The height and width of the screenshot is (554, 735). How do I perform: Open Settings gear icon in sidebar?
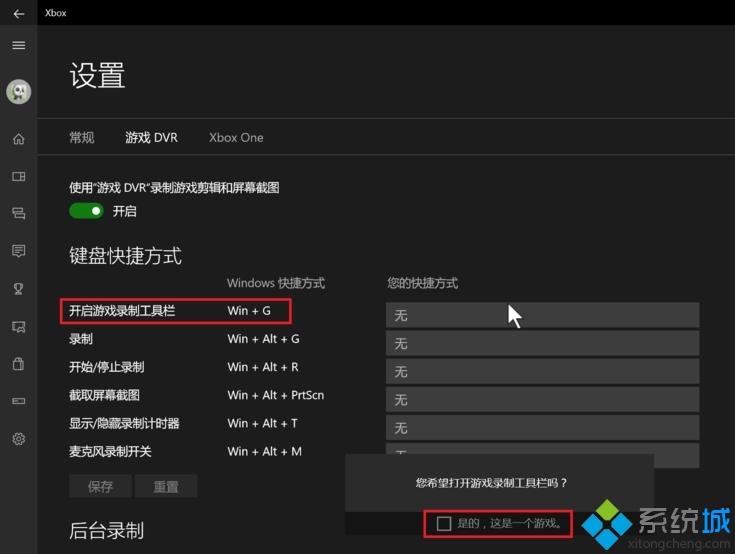(x=19, y=439)
